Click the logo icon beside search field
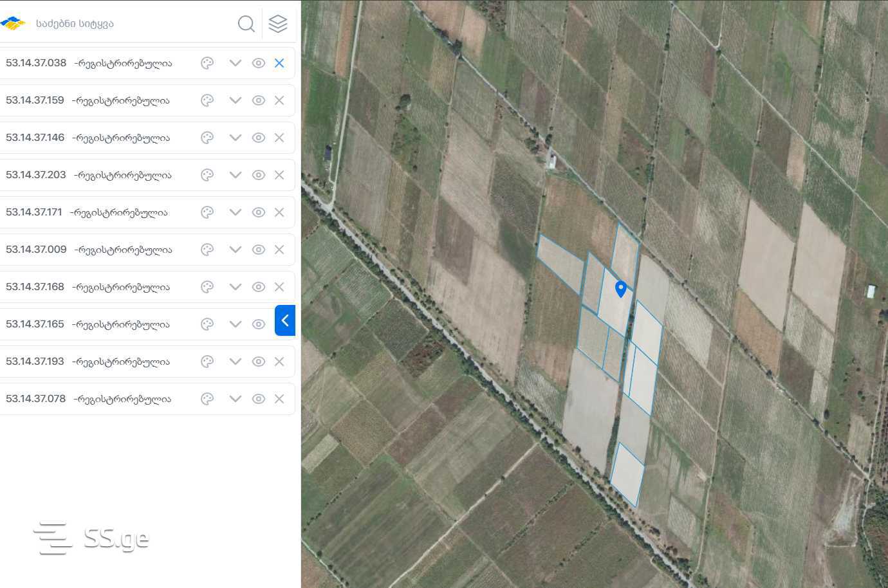The height and width of the screenshot is (588, 888). [13, 24]
